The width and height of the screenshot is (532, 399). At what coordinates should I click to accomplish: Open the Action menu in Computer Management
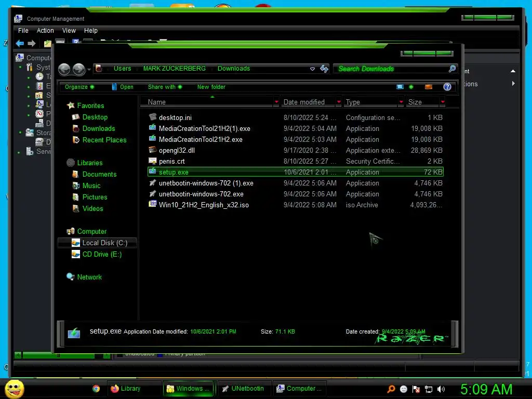pos(45,31)
